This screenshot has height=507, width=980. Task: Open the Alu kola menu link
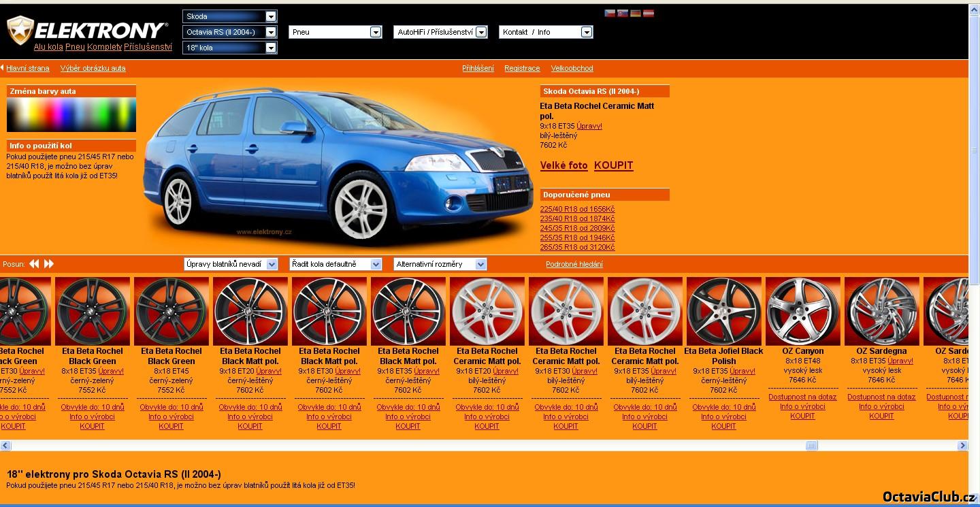[x=48, y=47]
